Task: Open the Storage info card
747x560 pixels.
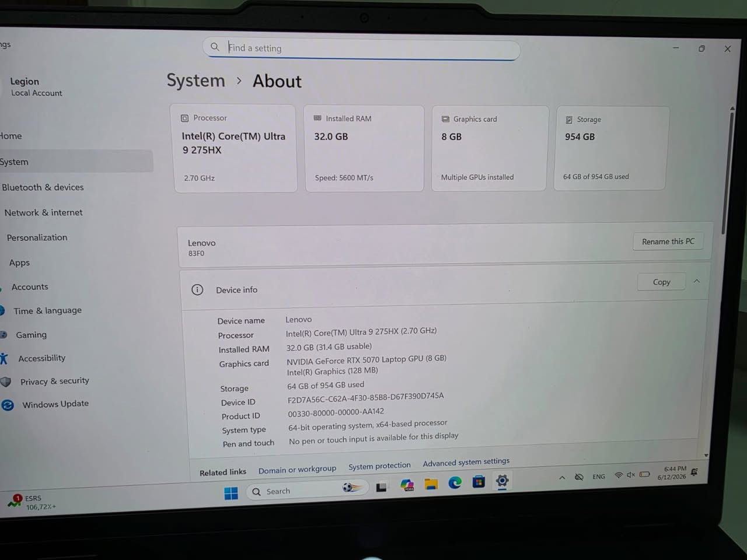Action: click(612, 148)
